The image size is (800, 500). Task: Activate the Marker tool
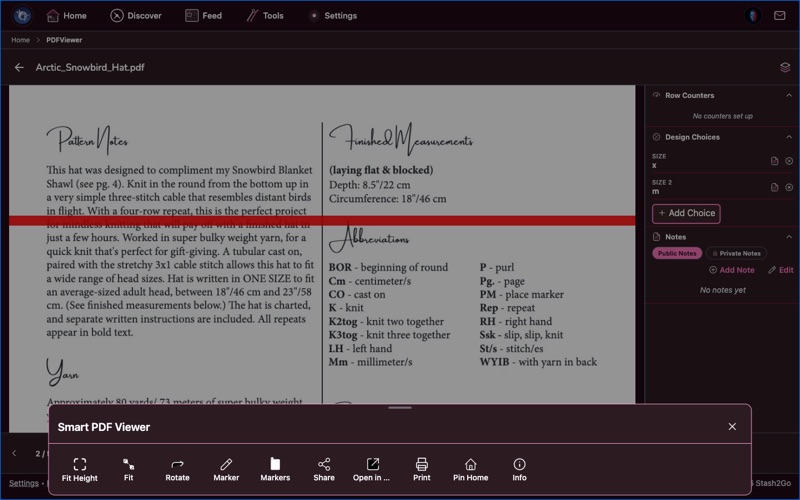[x=226, y=470]
